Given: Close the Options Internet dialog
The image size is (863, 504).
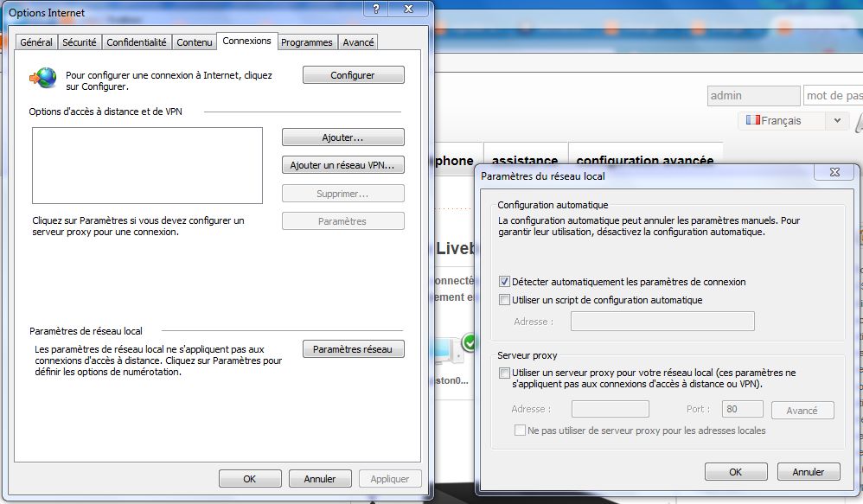Looking at the screenshot, I should (x=408, y=9).
